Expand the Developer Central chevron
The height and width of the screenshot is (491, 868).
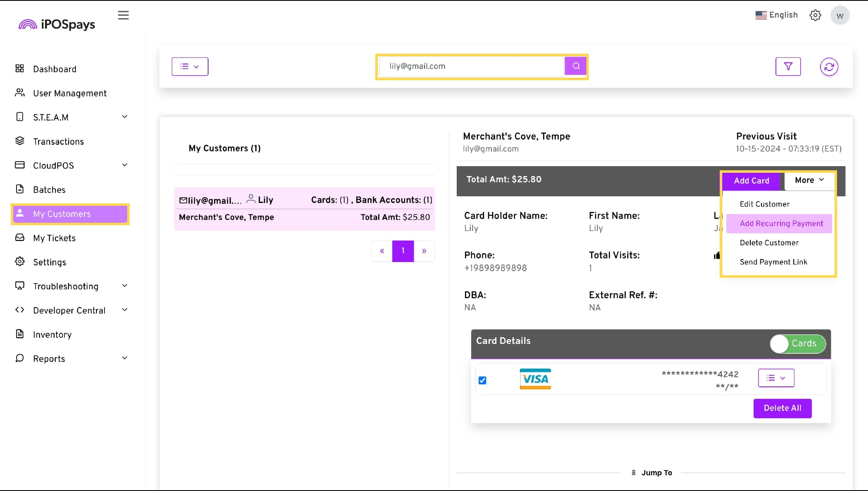click(x=125, y=310)
